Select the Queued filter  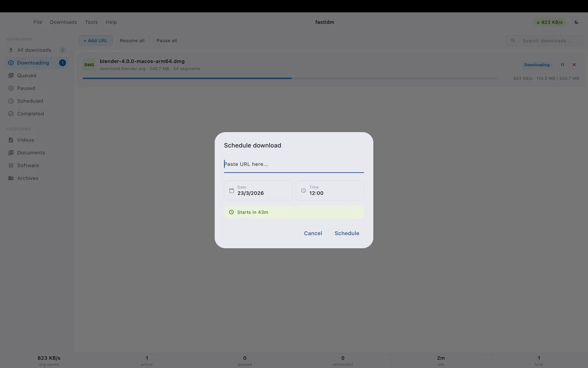coord(36,75)
